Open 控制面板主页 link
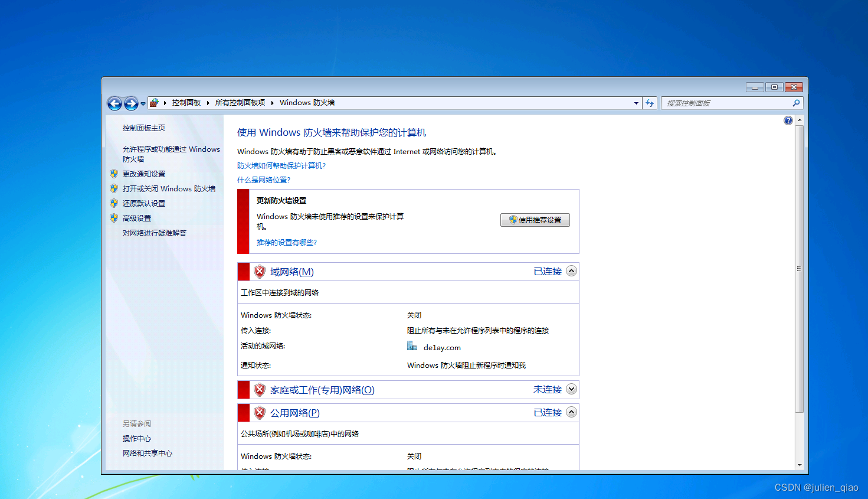 click(144, 128)
